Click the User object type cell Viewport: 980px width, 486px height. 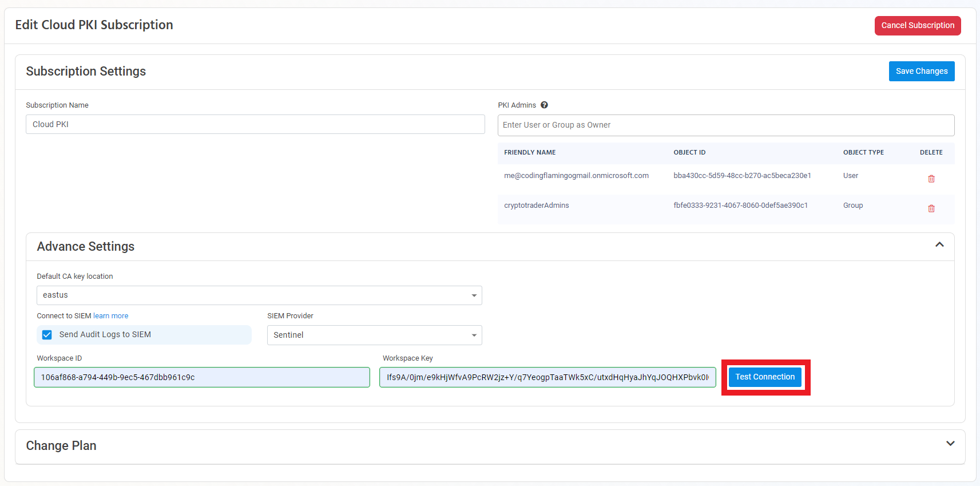[850, 176]
